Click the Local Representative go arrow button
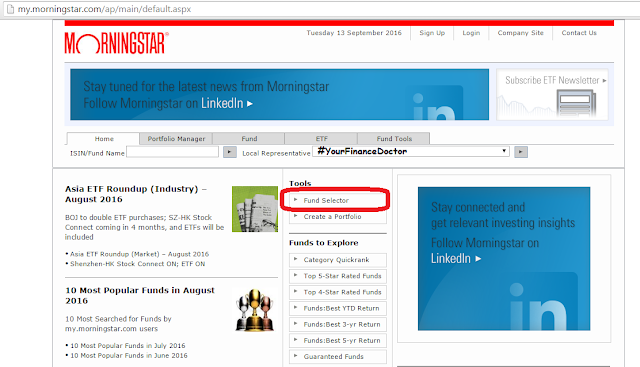Screen dimensions: 640x367 521,152
